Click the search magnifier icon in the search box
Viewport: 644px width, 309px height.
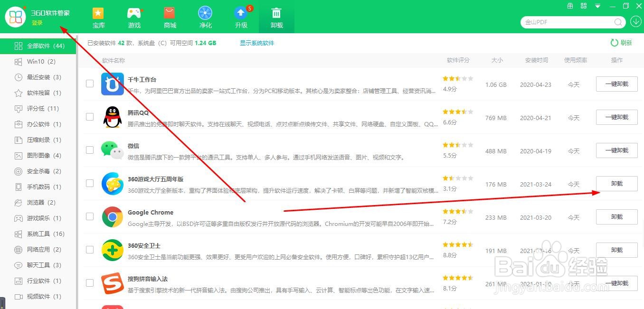pyautogui.click(x=618, y=22)
